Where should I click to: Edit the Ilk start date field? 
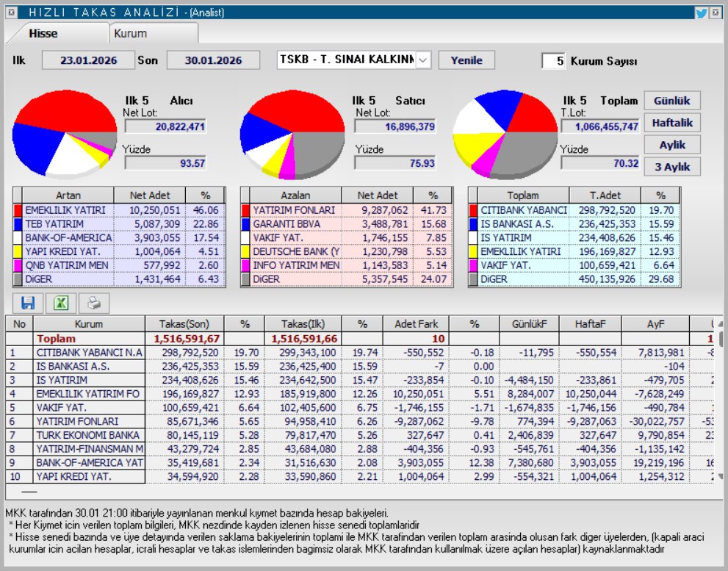click(x=88, y=60)
